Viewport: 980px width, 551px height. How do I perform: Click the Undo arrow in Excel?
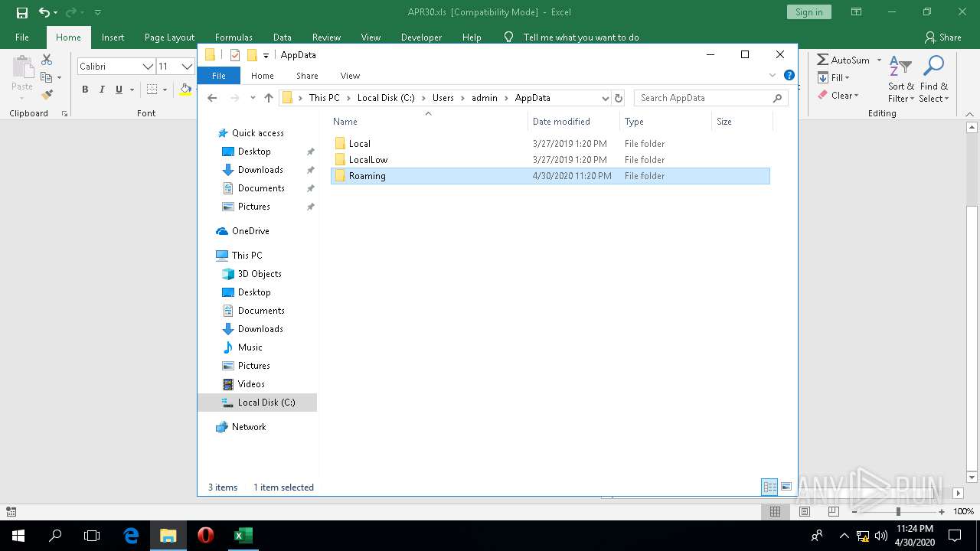(44, 12)
